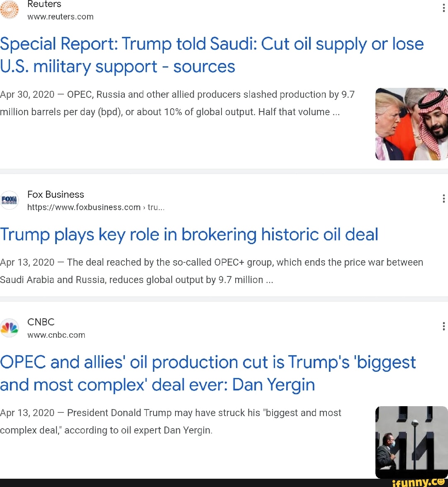Click the OPEC and allies headline by Dan Yergin
448x487 pixels.
(x=208, y=373)
